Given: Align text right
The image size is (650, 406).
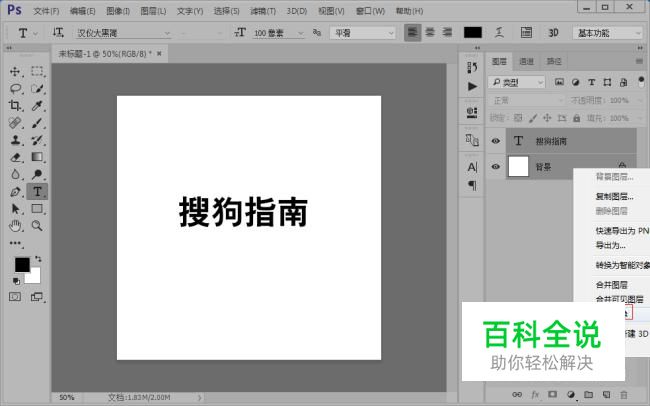Looking at the screenshot, I should click(x=447, y=32).
